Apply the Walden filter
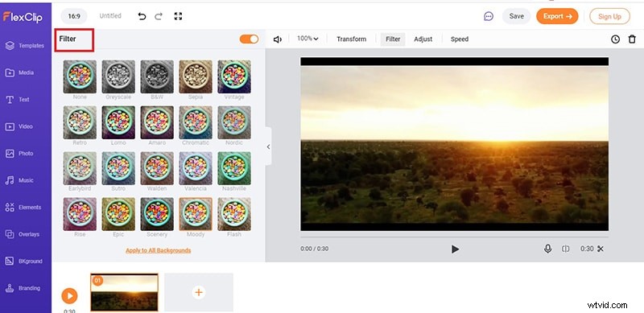Viewport: 644px width, 313px height. 157,168
